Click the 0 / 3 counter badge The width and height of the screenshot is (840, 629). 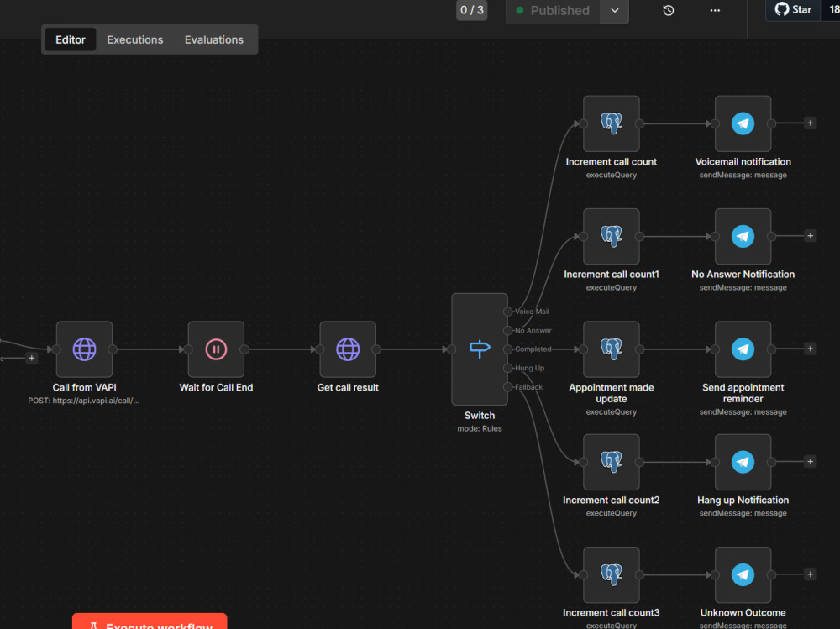[471, 10]
